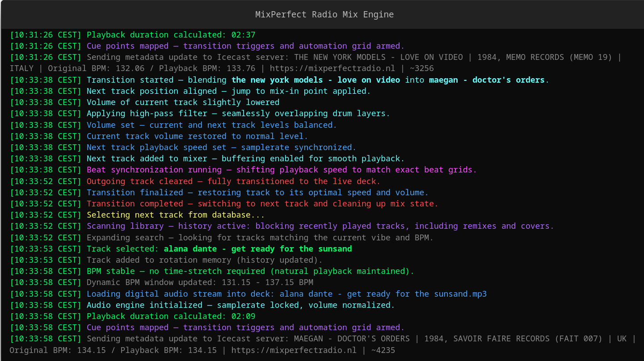Select the 'alana dante - get ready for the sunsand.mp3' filename
644x361 pixels.
point(383,294)
